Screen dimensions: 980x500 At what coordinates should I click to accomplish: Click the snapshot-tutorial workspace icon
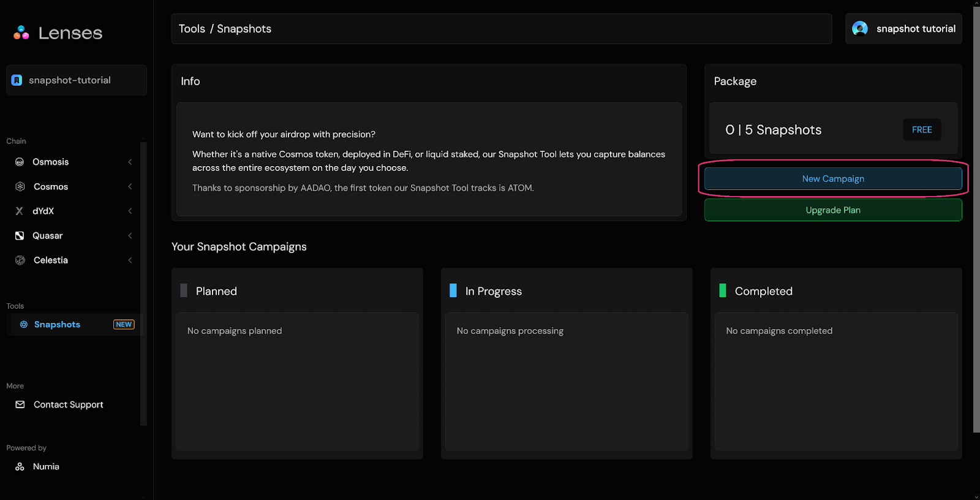[x=17, y=80]
